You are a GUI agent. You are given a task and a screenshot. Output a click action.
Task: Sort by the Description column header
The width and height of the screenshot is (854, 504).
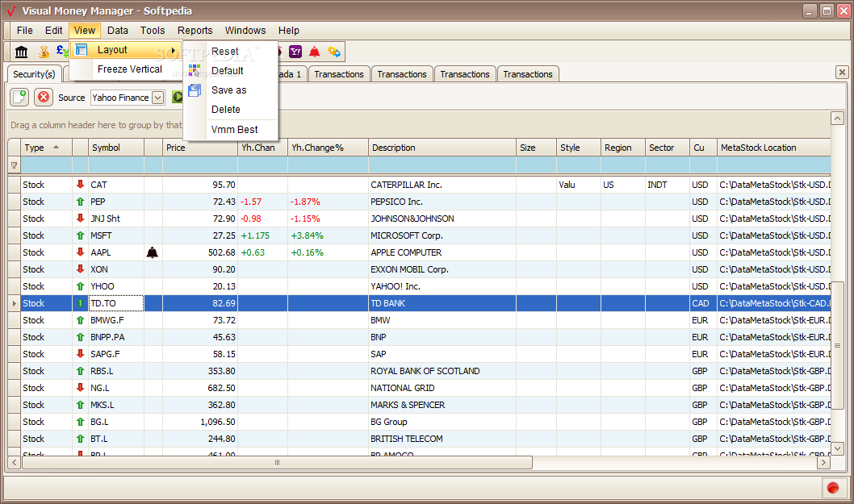(442, 148)
